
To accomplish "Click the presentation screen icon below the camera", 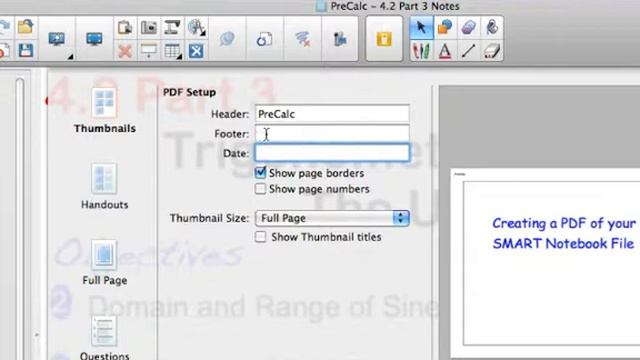I will tap(149, 51).
